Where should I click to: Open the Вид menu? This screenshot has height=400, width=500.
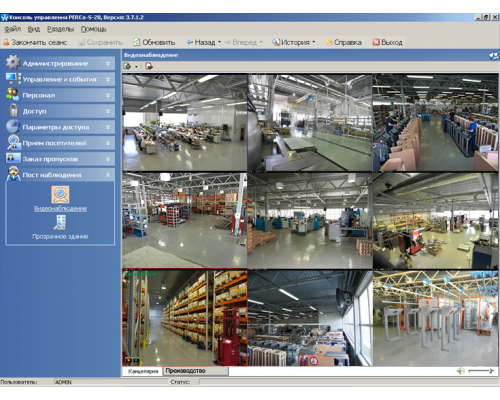(x=34, y=29)
